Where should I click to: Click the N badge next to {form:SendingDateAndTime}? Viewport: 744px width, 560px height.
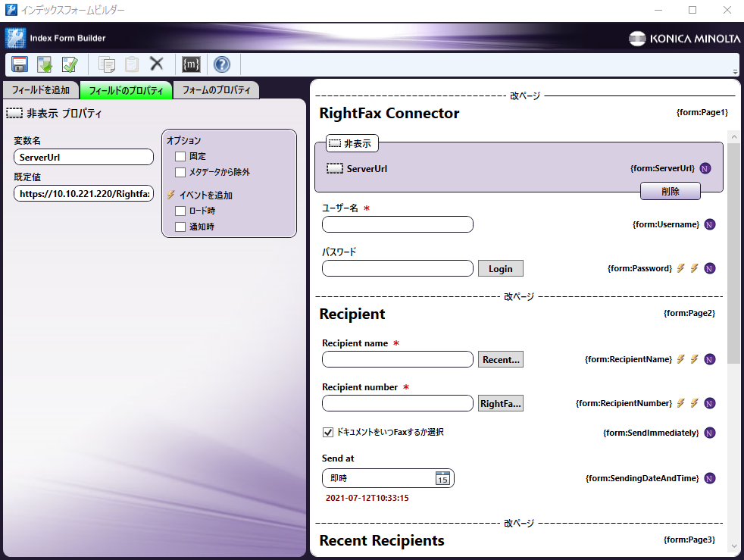(709, 478)
